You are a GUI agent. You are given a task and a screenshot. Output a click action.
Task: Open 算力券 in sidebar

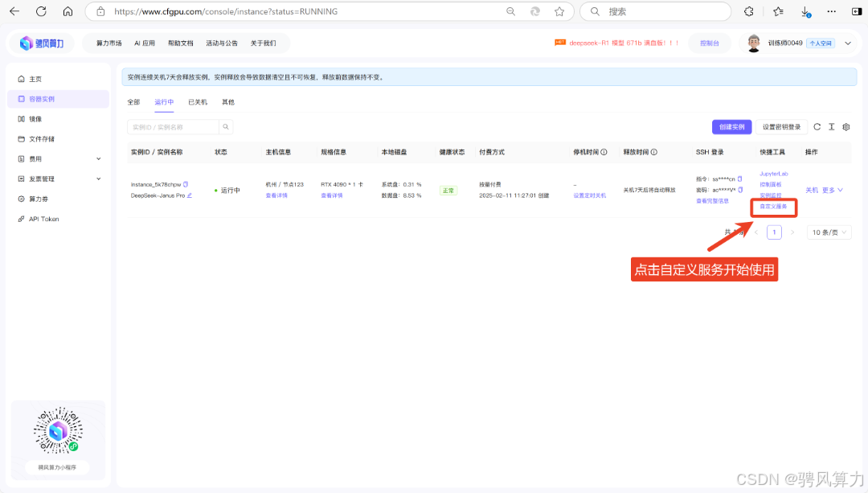click(x=59, y=199)
